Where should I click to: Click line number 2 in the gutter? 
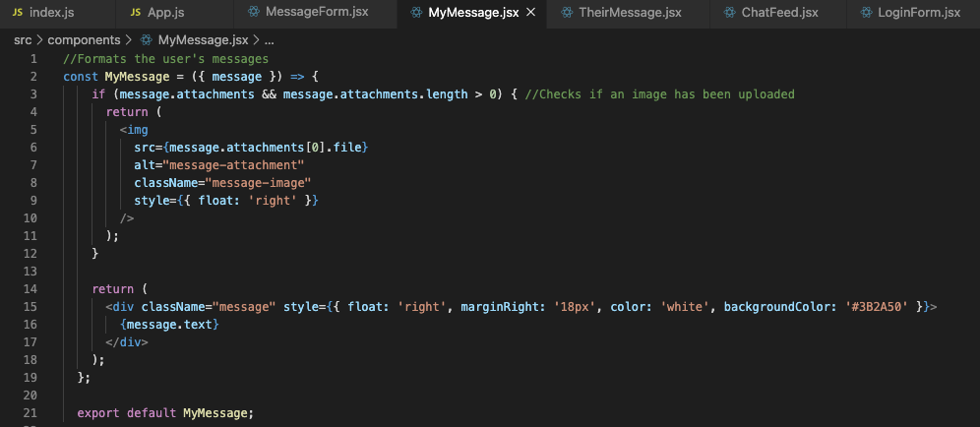pyautogui.click(x=33, y=77)
